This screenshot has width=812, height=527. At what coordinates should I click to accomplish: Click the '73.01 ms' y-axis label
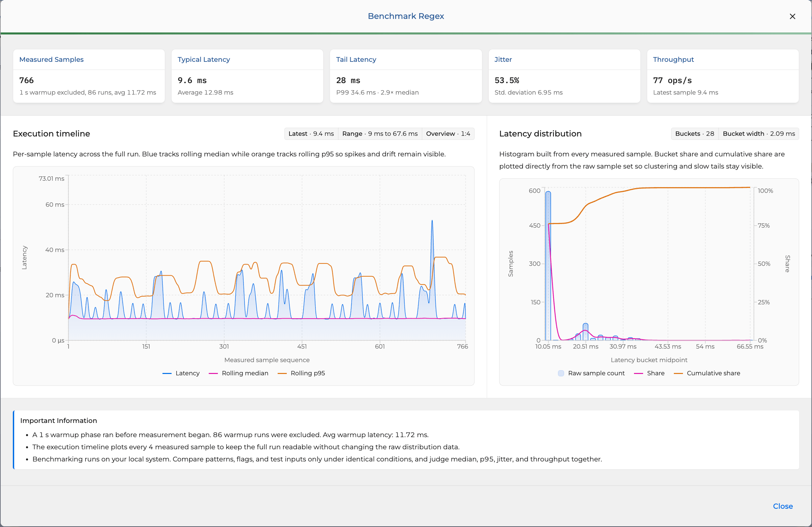click(x=51, y=178)
